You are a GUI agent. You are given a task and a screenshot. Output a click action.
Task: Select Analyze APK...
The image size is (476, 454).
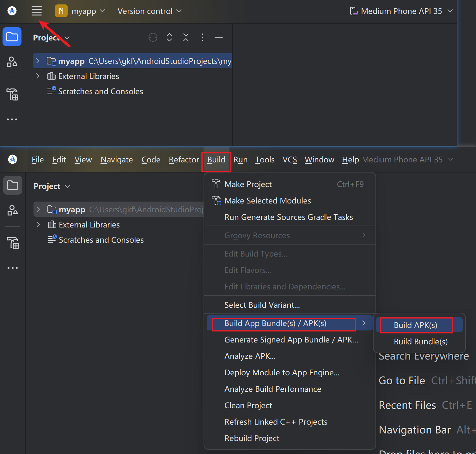[x=290, y=356]
